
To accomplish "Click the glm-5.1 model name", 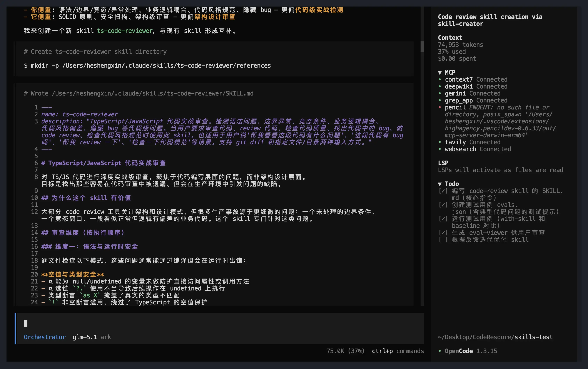I will (x=84, y=337).
